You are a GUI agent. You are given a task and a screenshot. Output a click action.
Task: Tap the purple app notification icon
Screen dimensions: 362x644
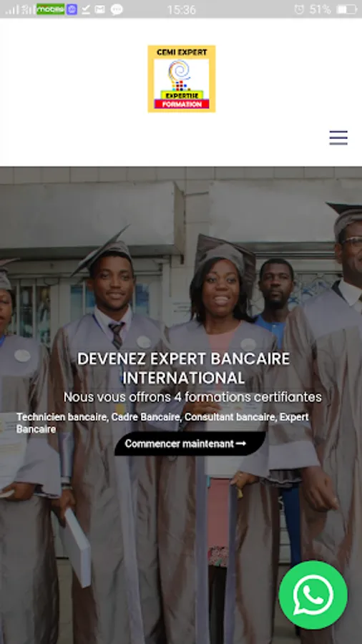(x=72, y=9)
